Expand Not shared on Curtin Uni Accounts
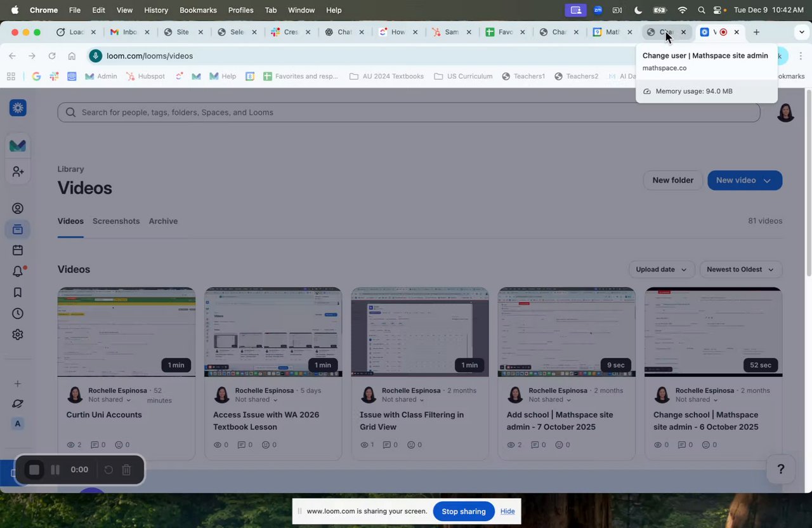 pos(110,400)
